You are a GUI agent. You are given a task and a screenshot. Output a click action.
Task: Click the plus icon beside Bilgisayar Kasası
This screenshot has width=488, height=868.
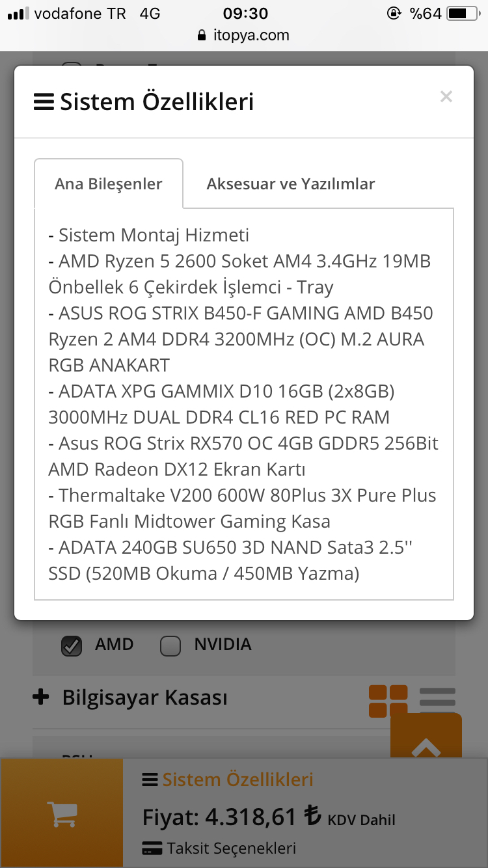tap(40, 698)
